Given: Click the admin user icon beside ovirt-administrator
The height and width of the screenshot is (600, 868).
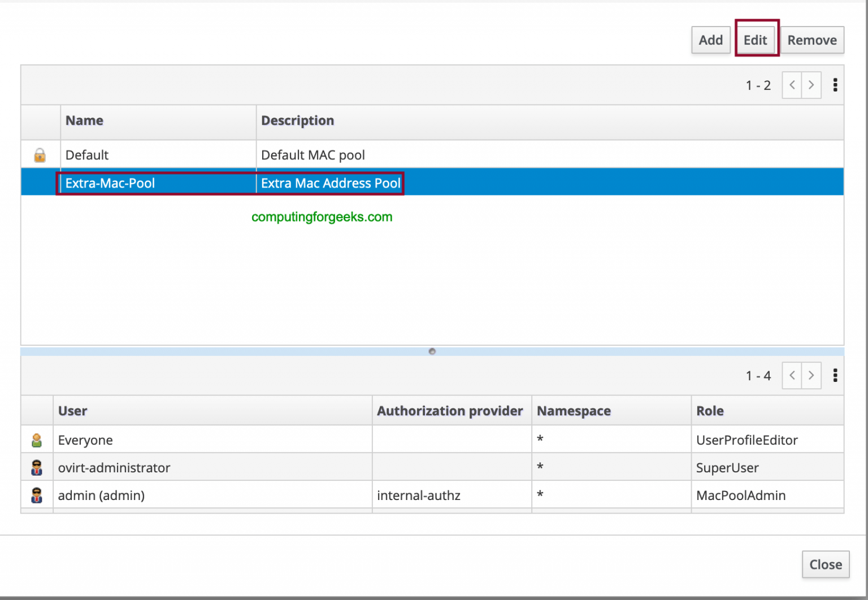Looking at the screenshot, I should [36, 467].
